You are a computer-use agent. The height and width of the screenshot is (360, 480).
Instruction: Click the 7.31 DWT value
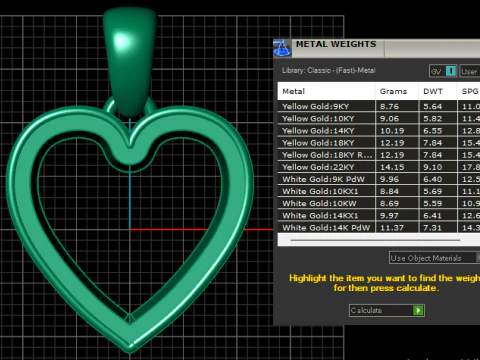pos(433,228)
